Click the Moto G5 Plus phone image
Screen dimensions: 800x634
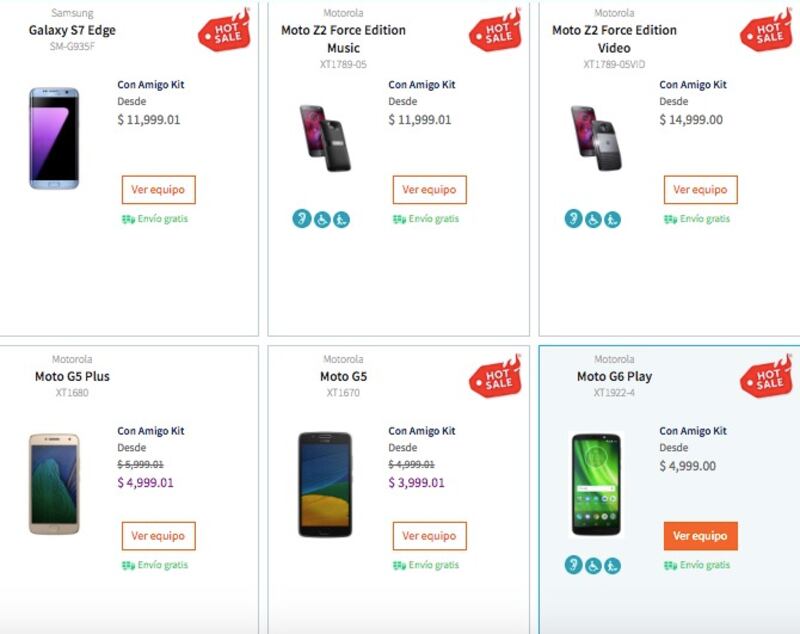point(53,484)
